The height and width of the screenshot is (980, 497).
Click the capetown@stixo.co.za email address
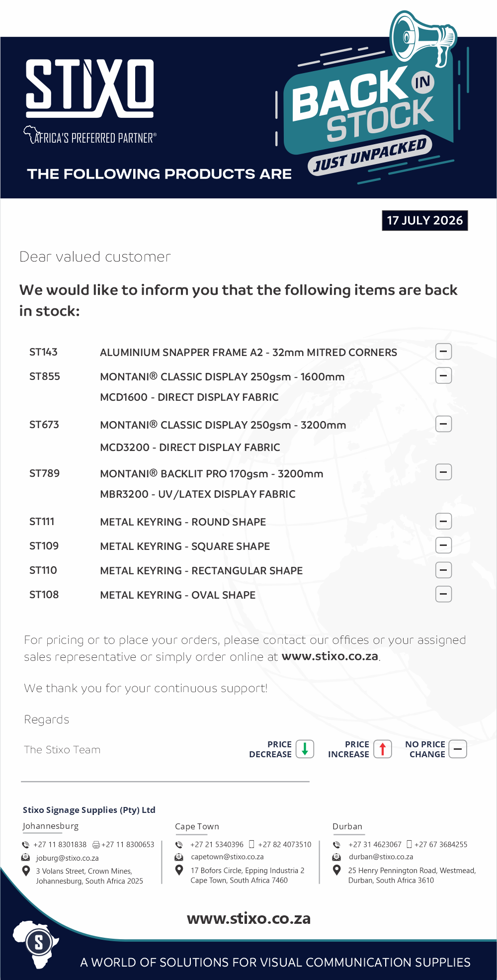click(x=227, y=857)
